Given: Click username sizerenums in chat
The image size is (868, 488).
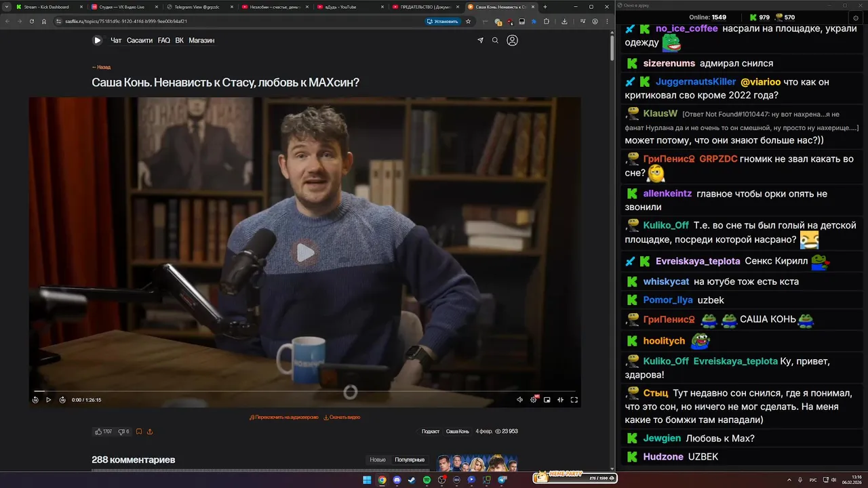Looking at the screenshot, I should [669, 63].
